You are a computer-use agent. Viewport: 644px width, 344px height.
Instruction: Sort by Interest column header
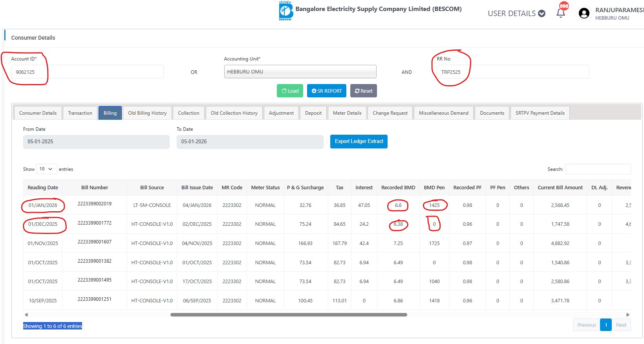364,188
